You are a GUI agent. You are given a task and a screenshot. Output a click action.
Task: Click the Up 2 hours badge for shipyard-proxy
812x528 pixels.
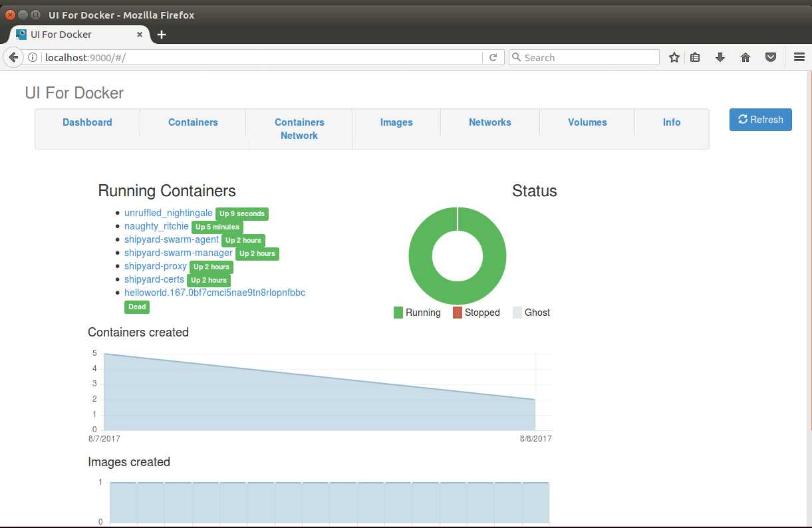click(211, 267)
